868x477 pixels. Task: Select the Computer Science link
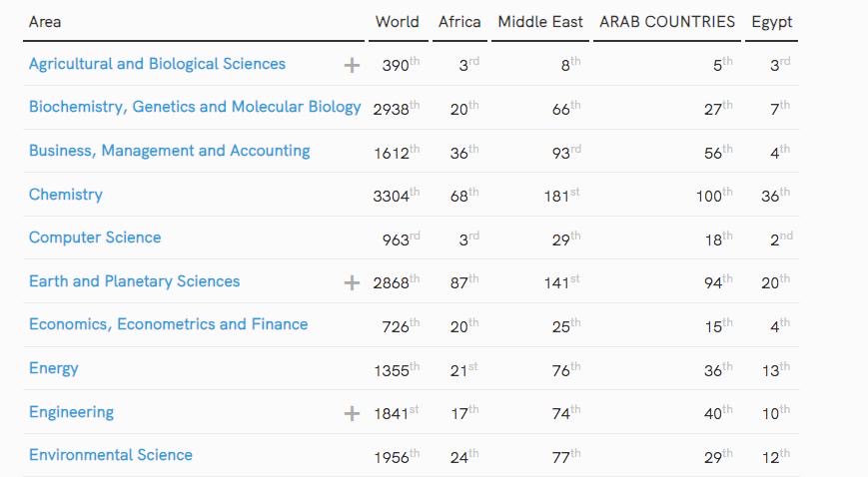(x=95, y=238)
